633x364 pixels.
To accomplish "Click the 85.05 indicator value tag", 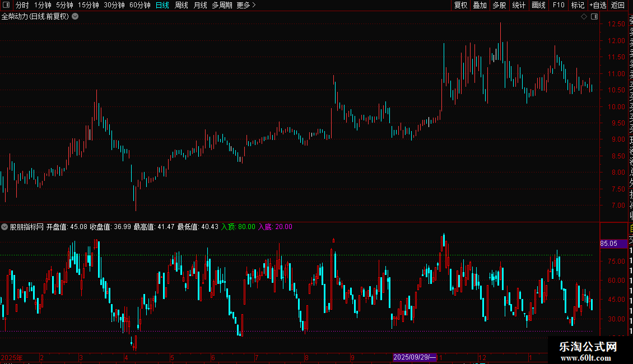I will (x=613, y=244).
